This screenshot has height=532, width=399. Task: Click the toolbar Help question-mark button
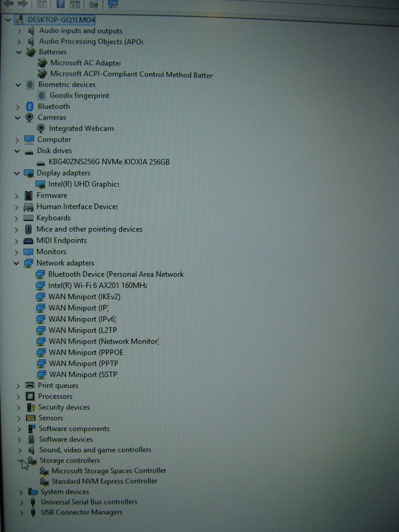61,4
